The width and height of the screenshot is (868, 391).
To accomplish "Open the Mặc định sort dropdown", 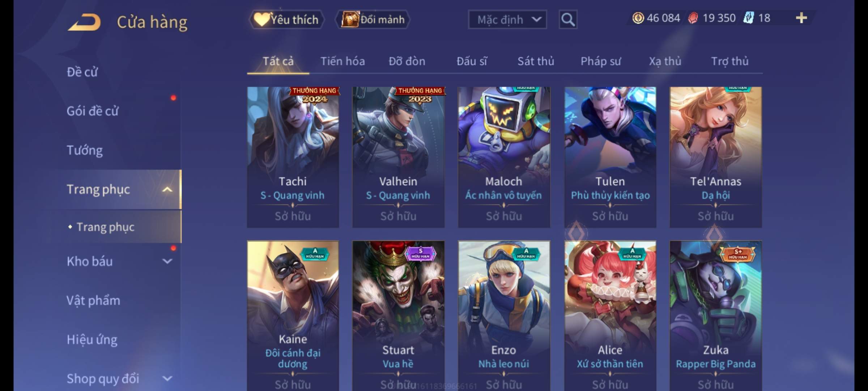I will click(507, 20).
